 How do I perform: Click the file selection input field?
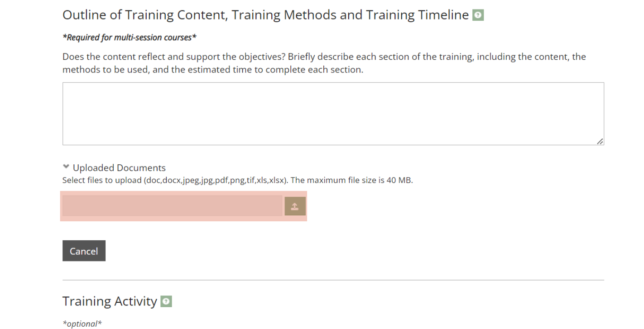[x=172, y=206]
